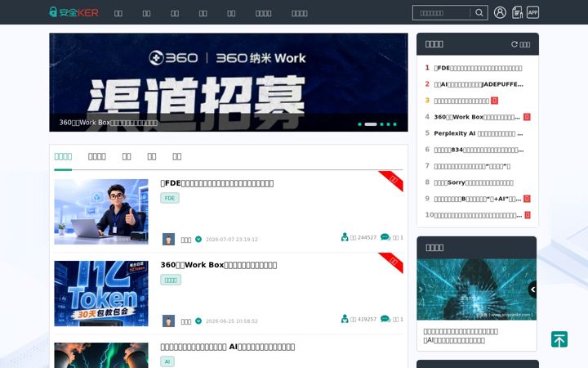
Task: Click the 安全KER logo
Action: [x=73, y=12]
